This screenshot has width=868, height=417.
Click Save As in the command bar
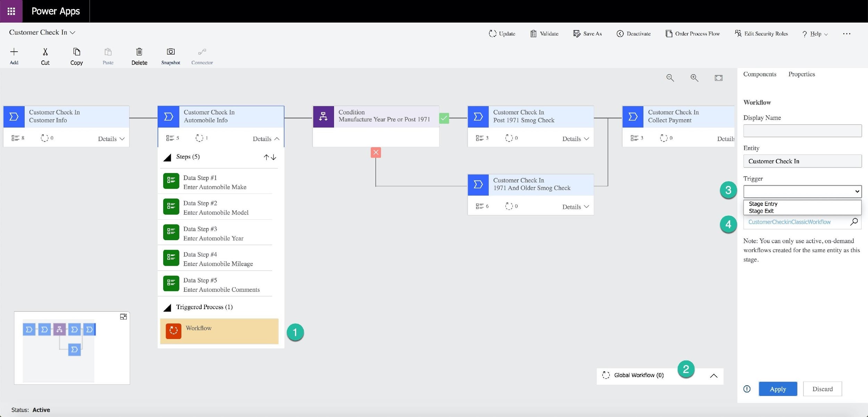587,34
